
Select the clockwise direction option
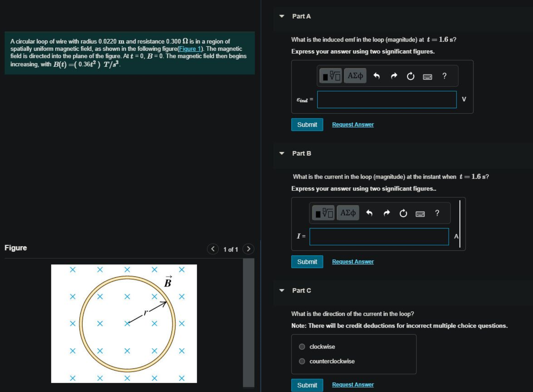[302, 346]
